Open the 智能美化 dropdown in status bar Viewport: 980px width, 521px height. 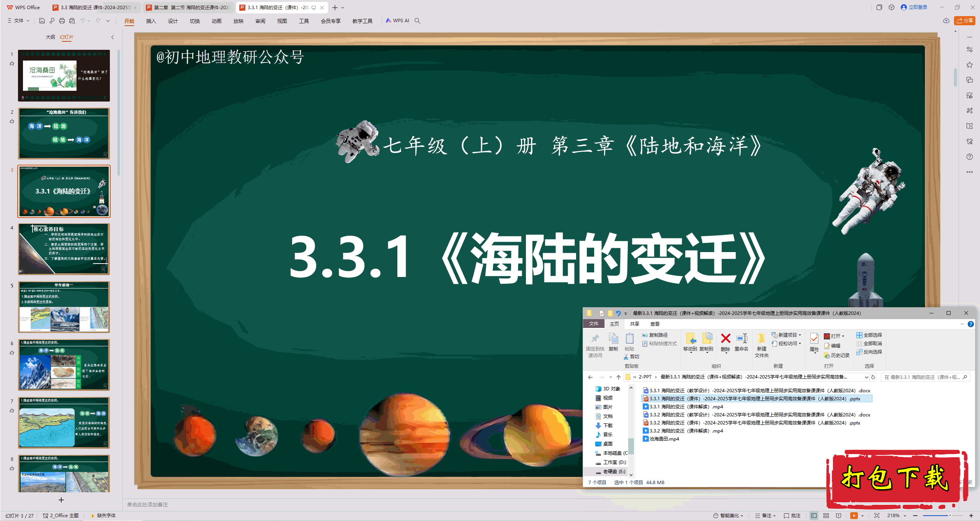tap(728, 516)
